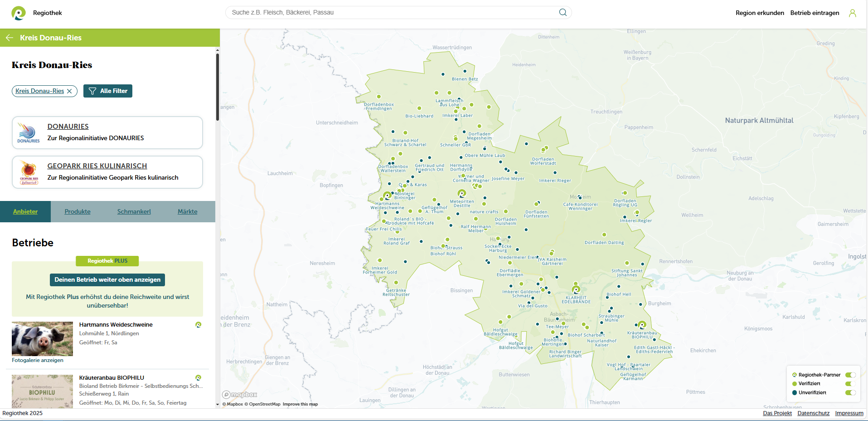The width and height of the screenshot is (868, 421).
Task: Switch to the Märkte tab
Action: 188,212
